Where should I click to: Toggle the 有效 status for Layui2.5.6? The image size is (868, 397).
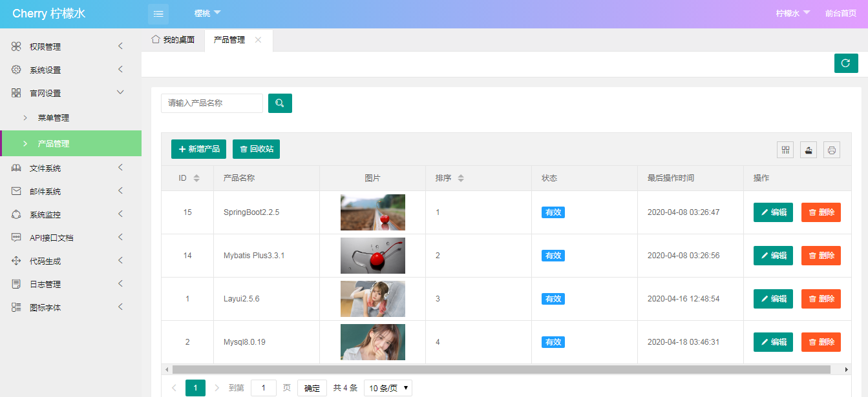[x=553, y=298]
